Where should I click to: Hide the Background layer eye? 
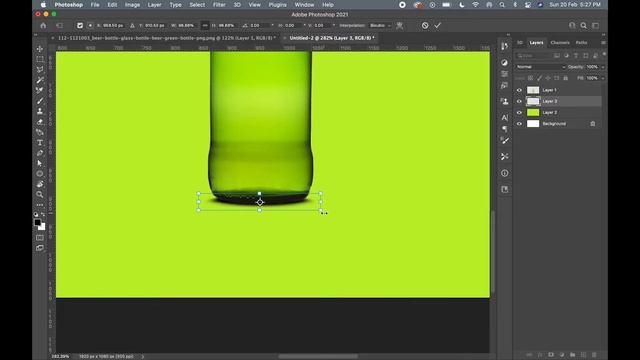point(519,124)
